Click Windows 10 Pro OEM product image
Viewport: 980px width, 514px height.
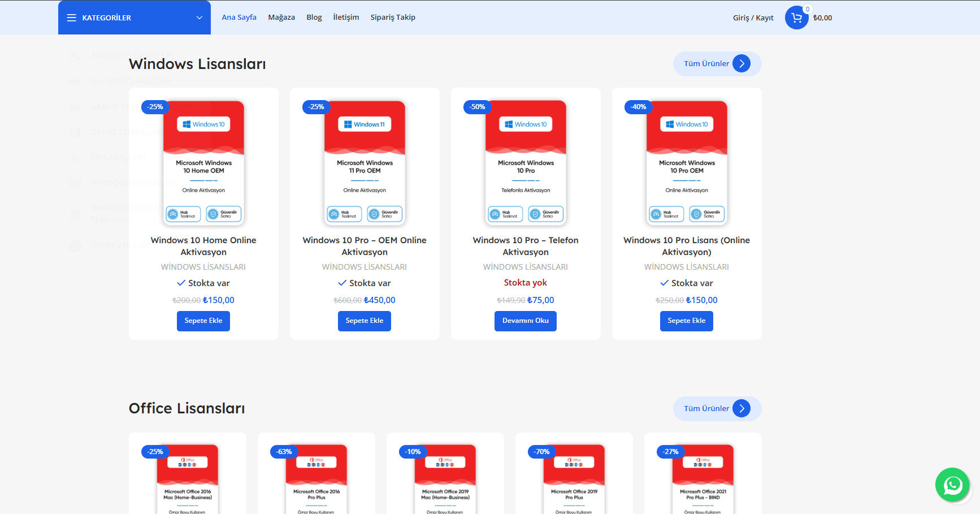click(687, 163)
